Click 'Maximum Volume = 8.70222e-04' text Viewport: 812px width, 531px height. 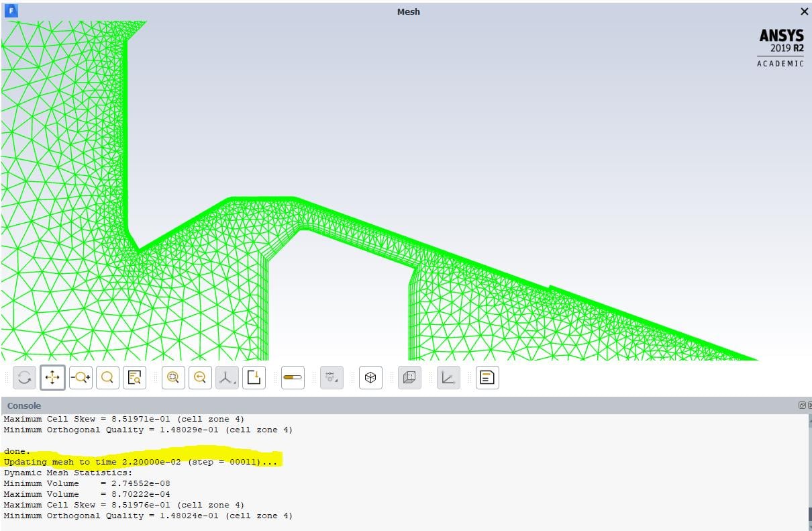click(87, 494)
